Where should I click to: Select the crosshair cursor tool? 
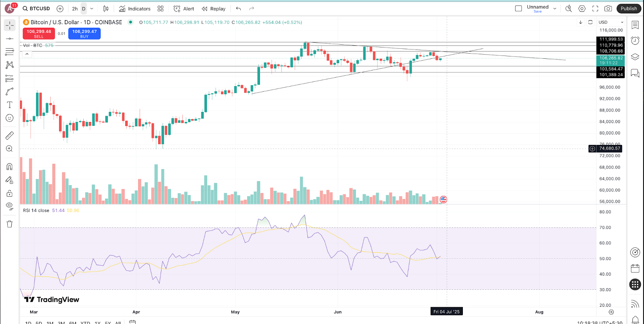10,25
